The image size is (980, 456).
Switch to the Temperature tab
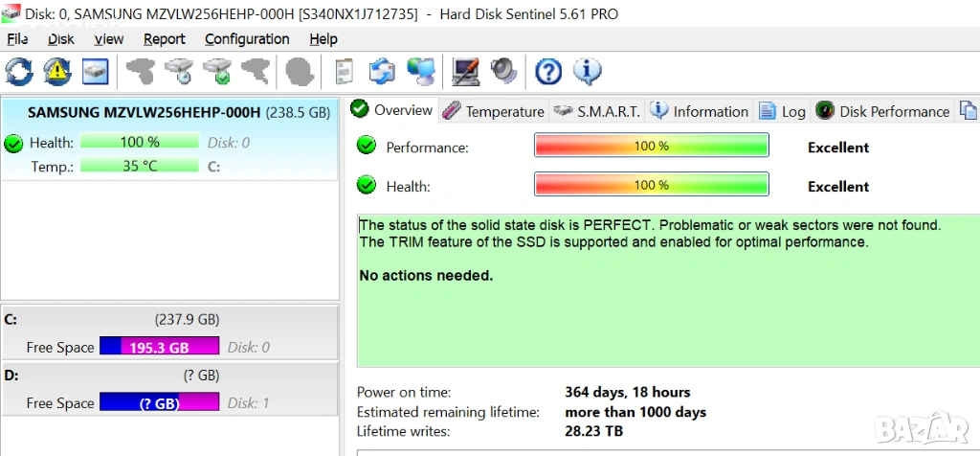[495, 111]
